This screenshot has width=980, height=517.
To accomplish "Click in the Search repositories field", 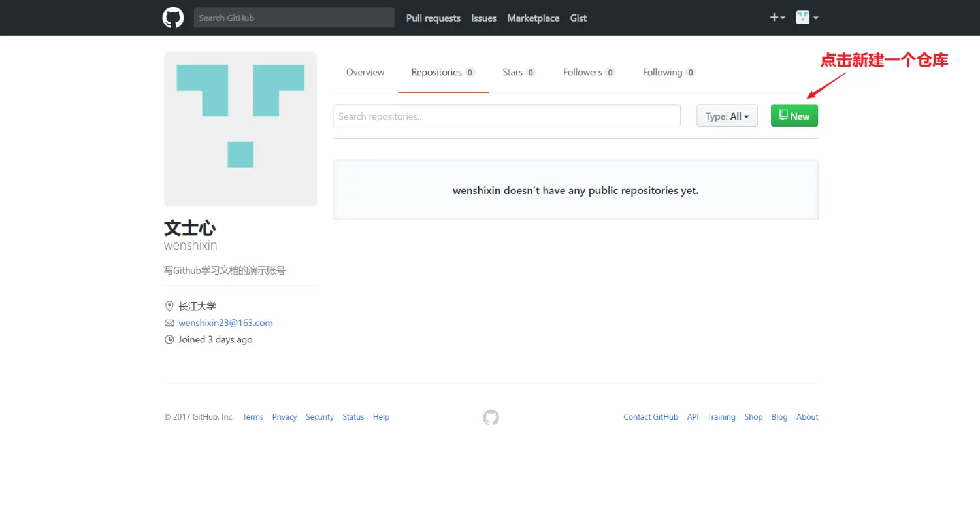I will (x=506, y=116).
